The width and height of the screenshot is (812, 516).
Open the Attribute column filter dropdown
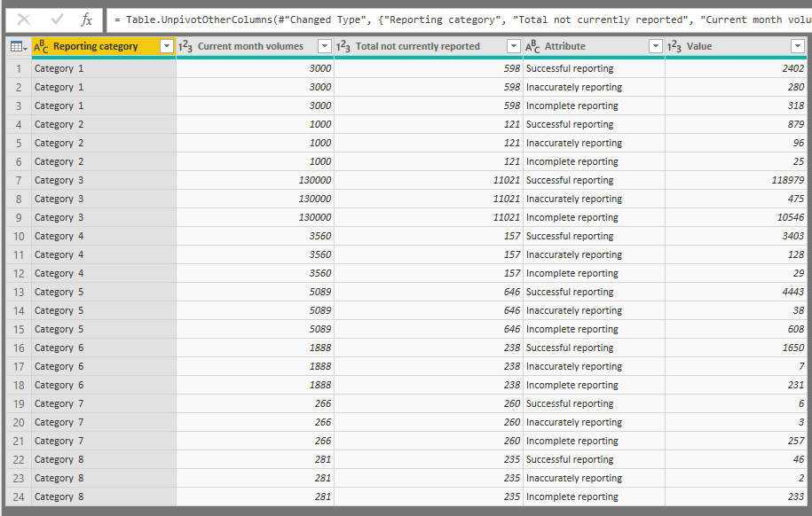click(655, 47)
